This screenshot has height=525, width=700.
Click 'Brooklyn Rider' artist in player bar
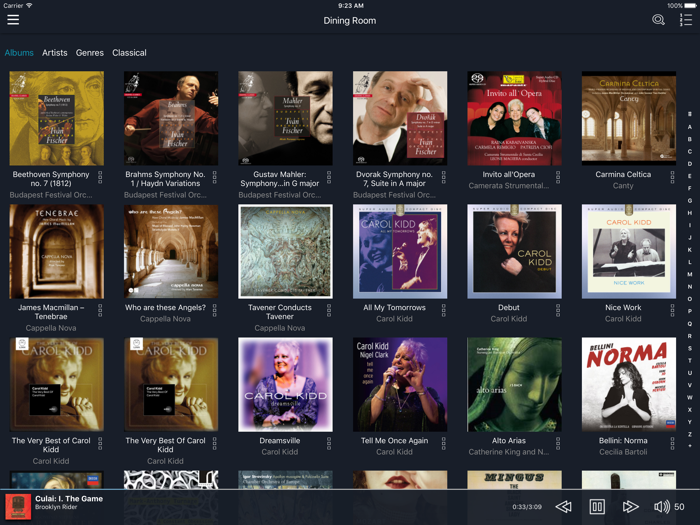point(56,507)
